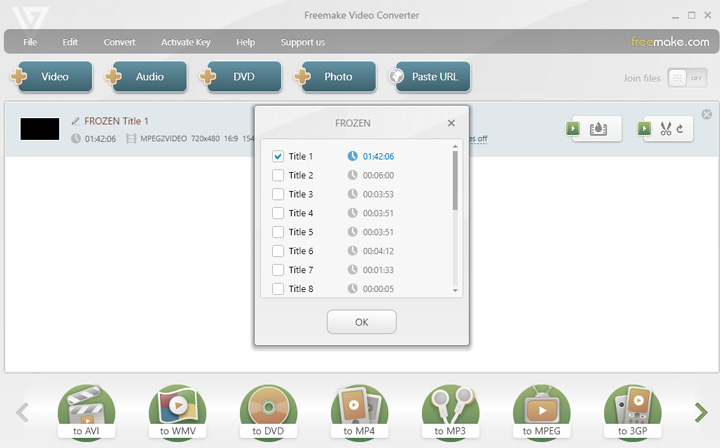Click the Paste URL button
720x448 pixels.
(430, 77)
